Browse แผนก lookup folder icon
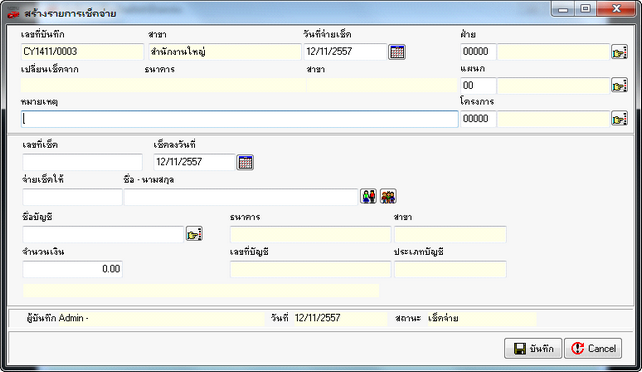642x372 pixels. tap(619, 85)
